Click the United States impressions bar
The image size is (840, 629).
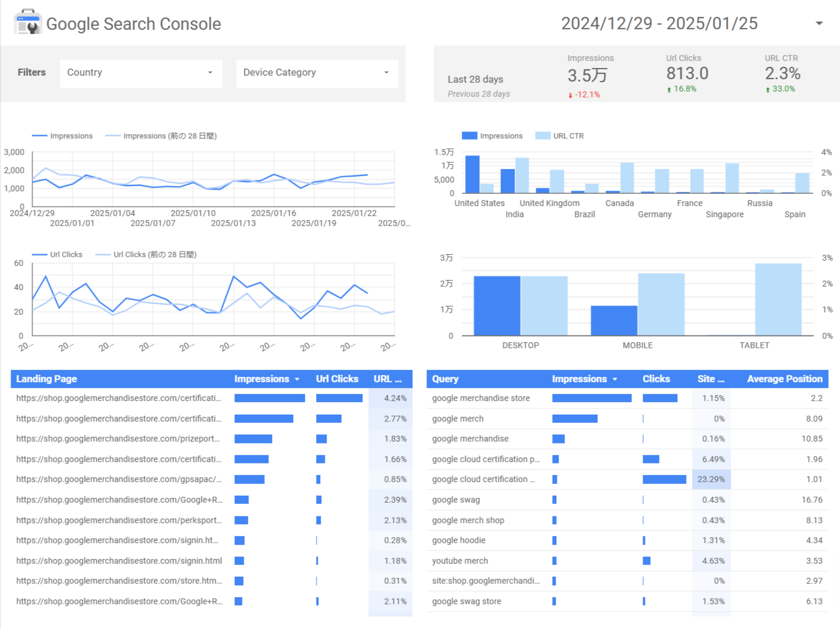(472, 174)
